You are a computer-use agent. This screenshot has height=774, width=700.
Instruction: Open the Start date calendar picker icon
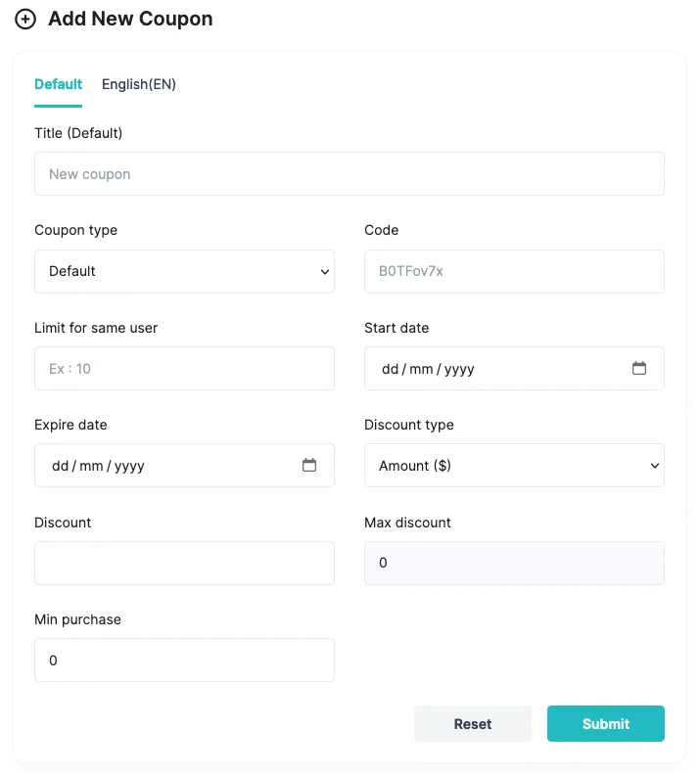click(638, 368)
